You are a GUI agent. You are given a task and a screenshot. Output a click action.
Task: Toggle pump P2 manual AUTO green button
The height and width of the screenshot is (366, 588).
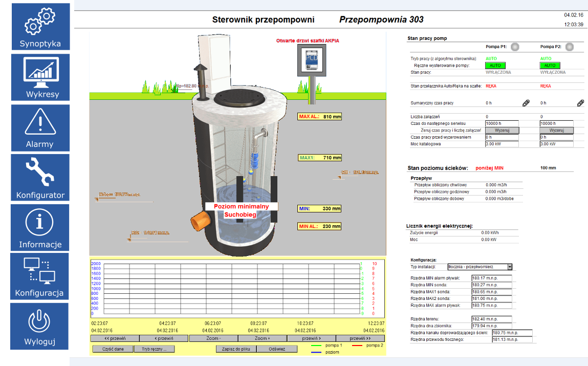(x=550, y=66)
